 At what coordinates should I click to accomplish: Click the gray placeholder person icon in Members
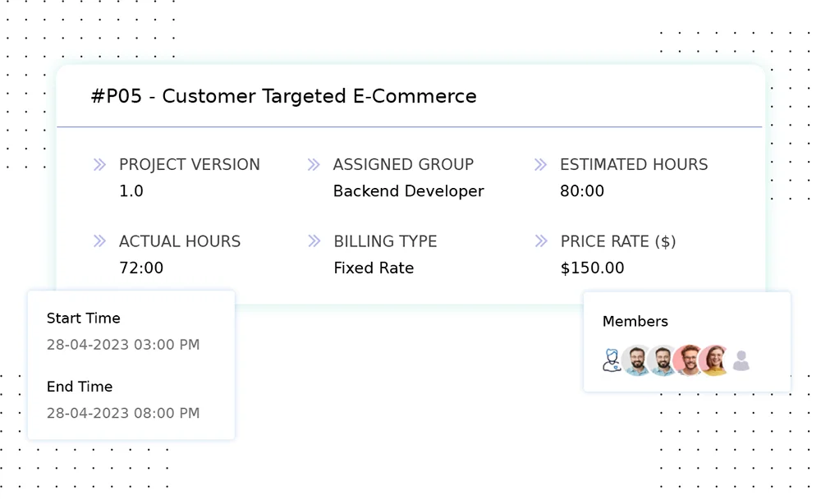(x=741, y=360)
